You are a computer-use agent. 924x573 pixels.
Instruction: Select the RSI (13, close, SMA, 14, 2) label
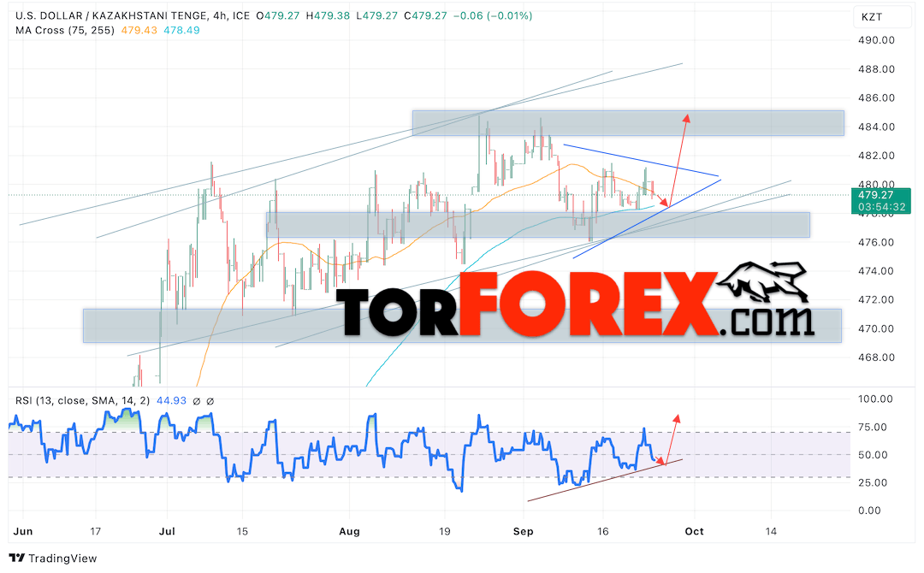(82, 400)
